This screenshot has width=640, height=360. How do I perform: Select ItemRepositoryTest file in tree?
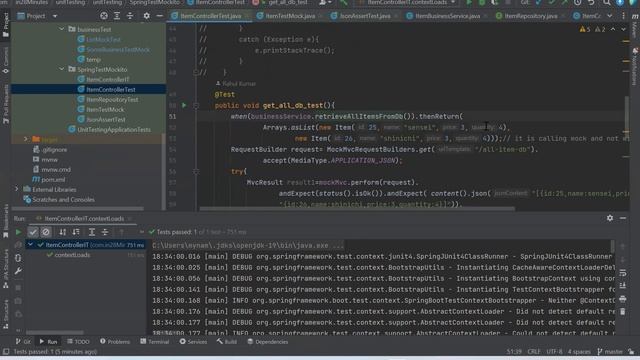pos(112,100)
